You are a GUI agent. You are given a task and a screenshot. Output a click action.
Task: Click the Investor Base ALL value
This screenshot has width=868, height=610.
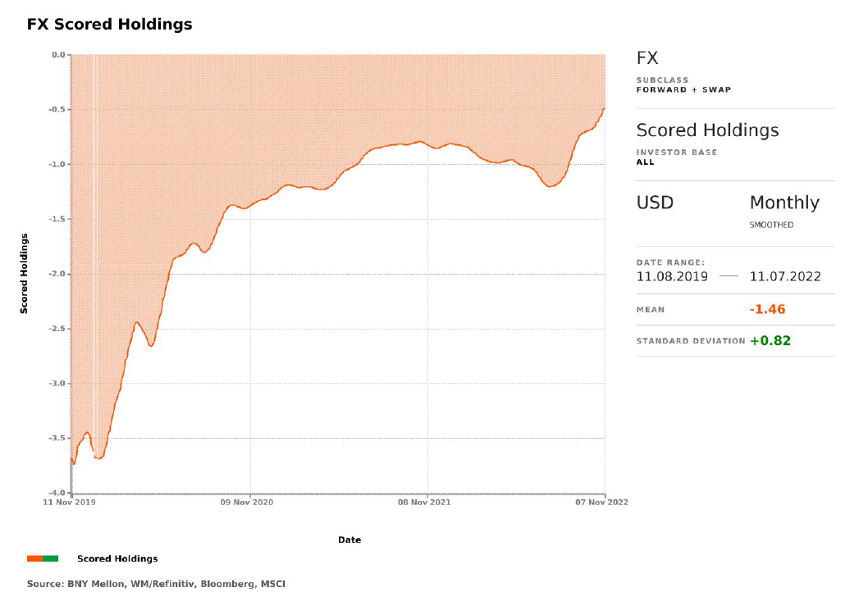(646, 162)
